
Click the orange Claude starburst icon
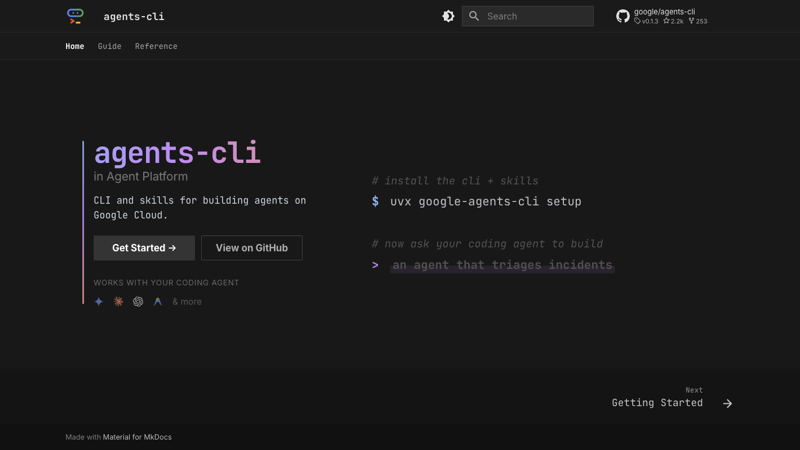[118, 302]
